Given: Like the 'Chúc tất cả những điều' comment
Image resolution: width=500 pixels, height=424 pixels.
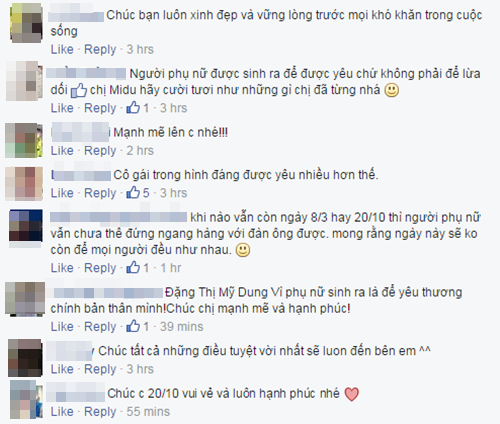Looking at the screenshot, I should click(x=62, y=369).
